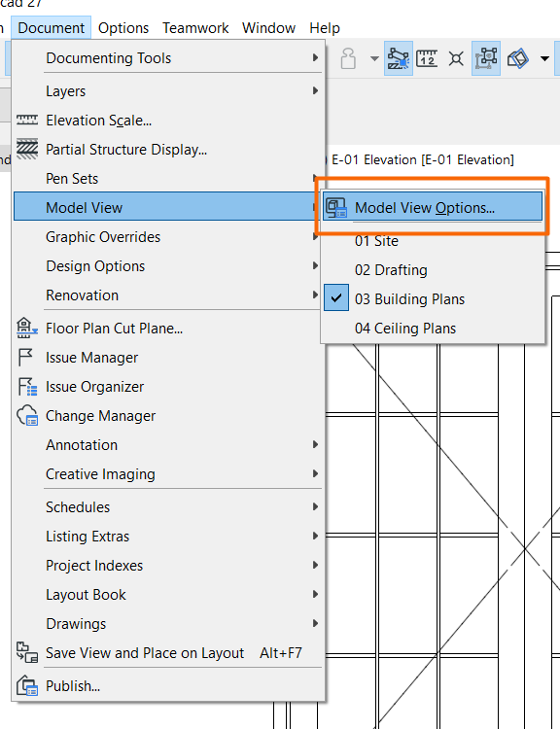Toggle the group suspend toolbar button
The height and width of the screenshot is (729, 560).
[x=486, y=58]
